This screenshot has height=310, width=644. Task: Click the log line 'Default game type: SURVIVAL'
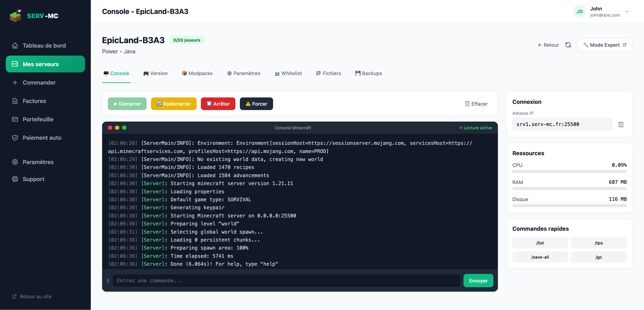[180, 200]
